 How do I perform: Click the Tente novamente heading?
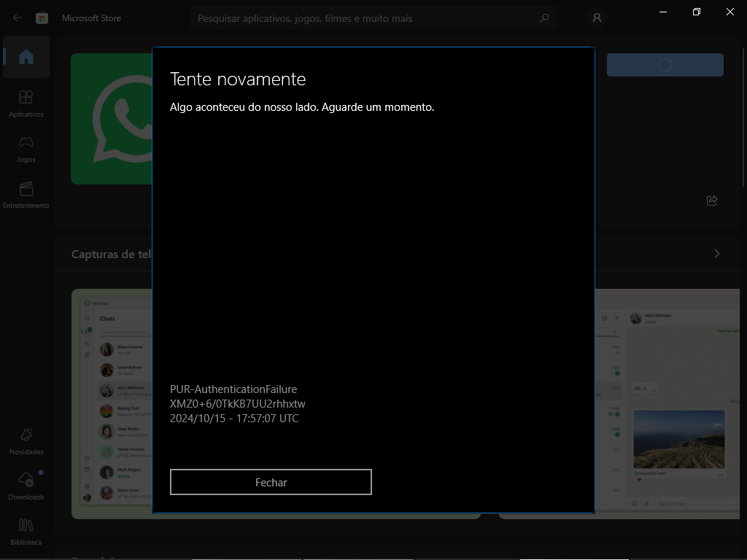238,79
